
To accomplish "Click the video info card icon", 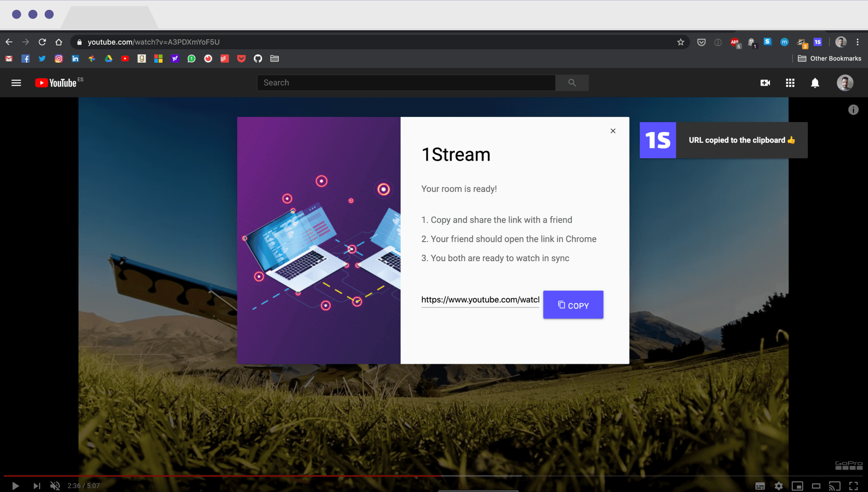I will pyautogui.click(x=853, y=110).
